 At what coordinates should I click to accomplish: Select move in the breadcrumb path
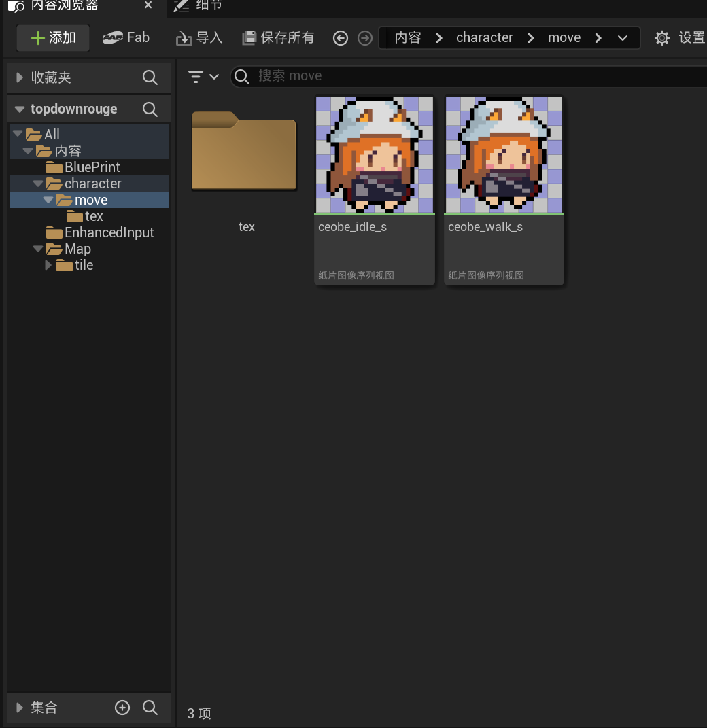click(564, 37)
